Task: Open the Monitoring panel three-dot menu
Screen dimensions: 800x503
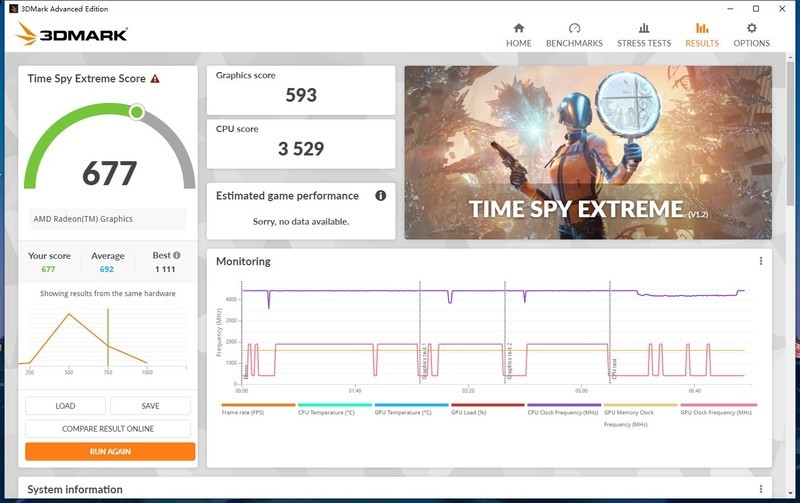Action: pyautogui.click(x=761, y=261)
